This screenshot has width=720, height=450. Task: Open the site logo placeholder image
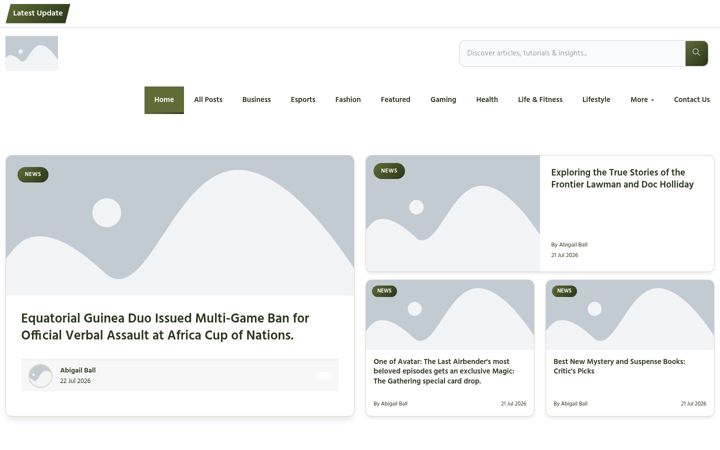click(x=32, y=53)
